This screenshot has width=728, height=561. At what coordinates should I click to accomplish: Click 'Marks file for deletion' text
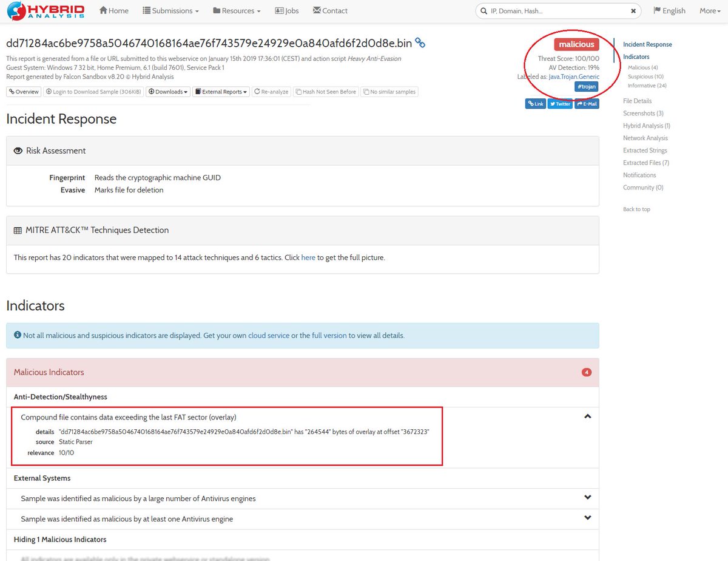[x=129, y=190]
